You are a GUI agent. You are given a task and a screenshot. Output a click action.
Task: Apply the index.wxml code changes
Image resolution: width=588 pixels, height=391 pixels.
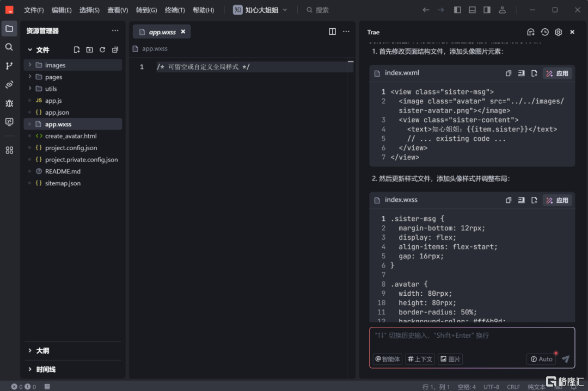558,73
